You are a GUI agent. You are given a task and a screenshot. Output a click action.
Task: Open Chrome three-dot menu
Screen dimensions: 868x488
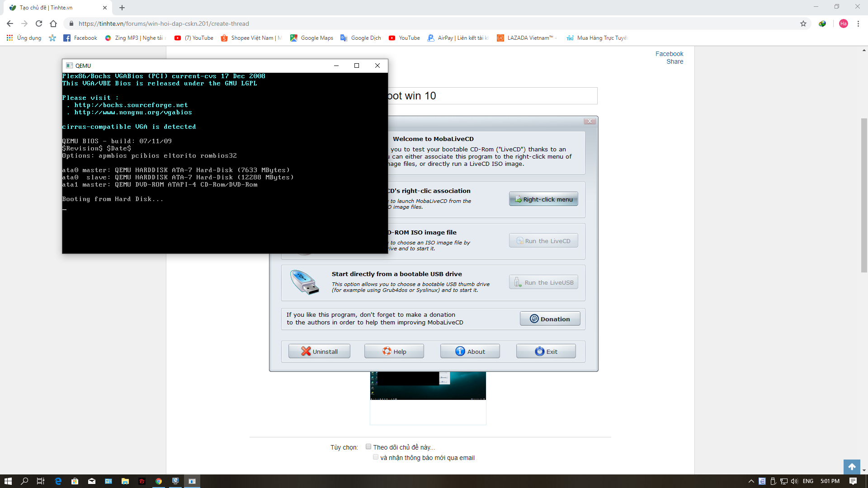[x=858, y=23]
